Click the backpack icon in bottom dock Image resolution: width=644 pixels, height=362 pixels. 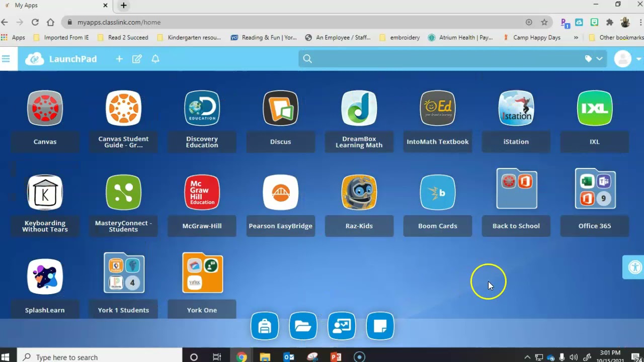[x=265, y=326]
